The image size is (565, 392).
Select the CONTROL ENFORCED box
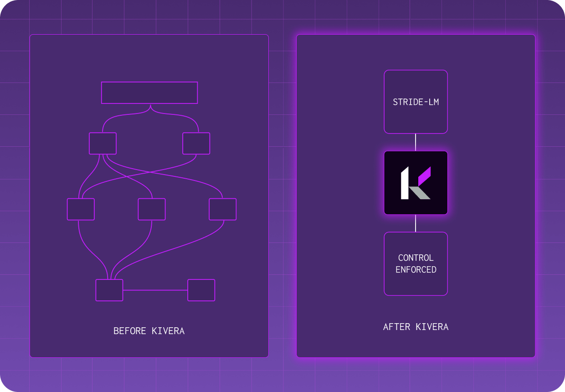[416, 263]
